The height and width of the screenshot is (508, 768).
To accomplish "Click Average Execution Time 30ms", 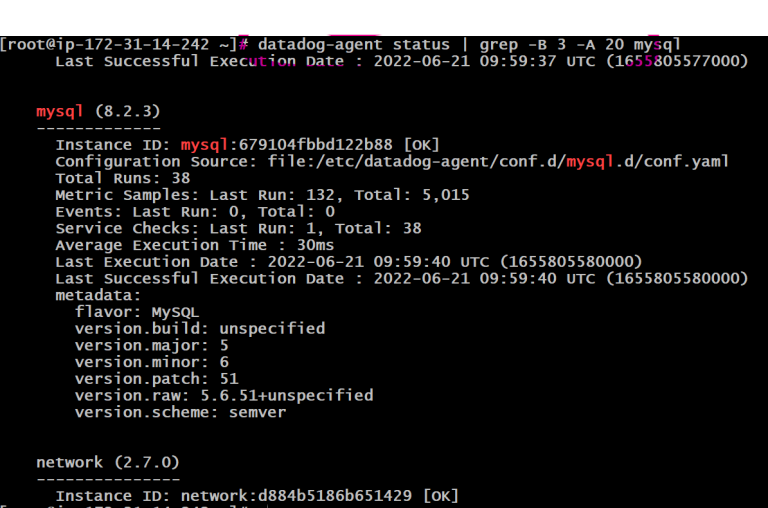I will [x=194, y=245].
